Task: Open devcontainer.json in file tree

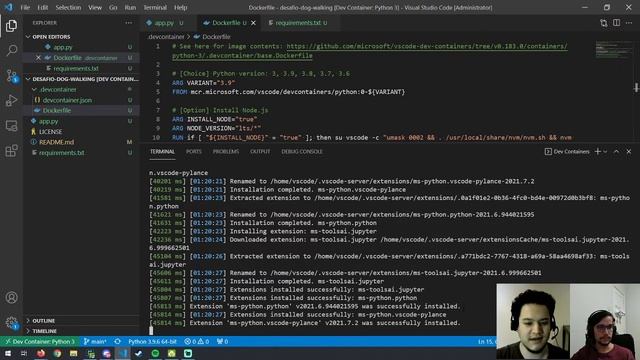Action: (x=81, y=100)
